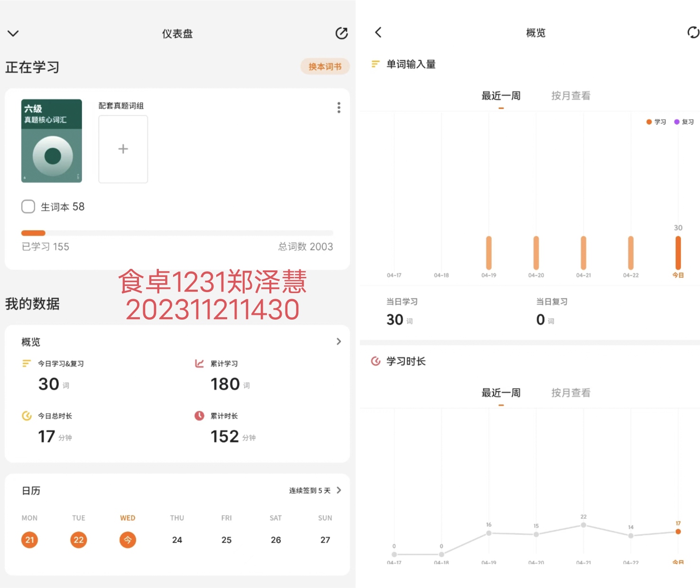
Task: Click the 换本词书 button
Action: pos(325,66)
